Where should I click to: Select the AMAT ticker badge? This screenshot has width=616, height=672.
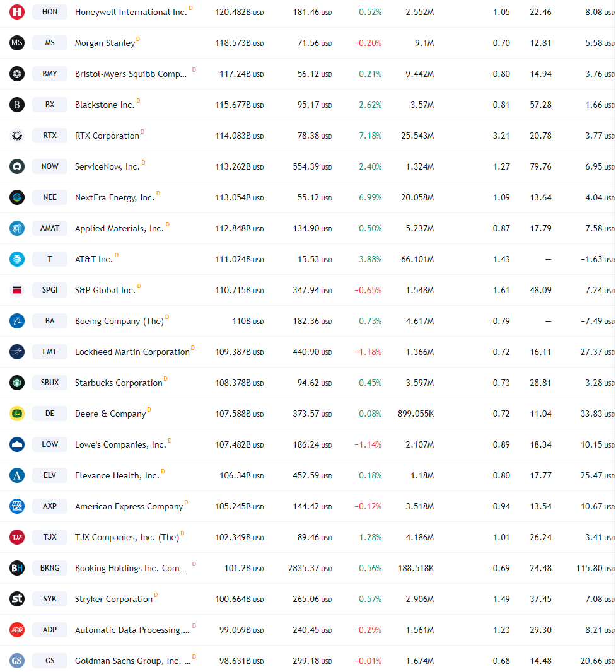[x=50, y=228]
